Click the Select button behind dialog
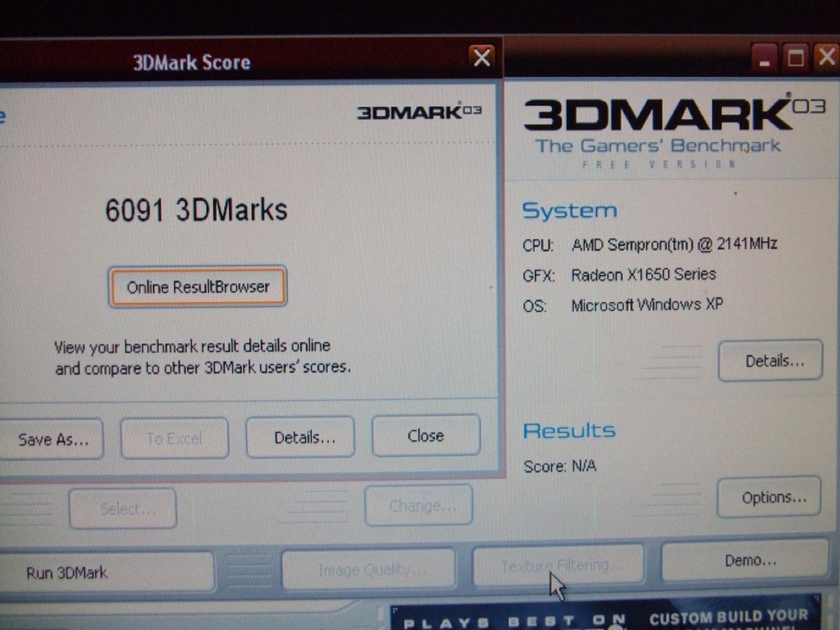 [123, 508]
